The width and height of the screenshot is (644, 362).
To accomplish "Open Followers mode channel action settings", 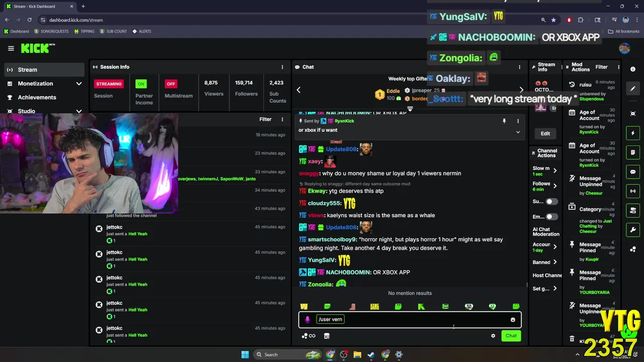I will click(545, 186).
